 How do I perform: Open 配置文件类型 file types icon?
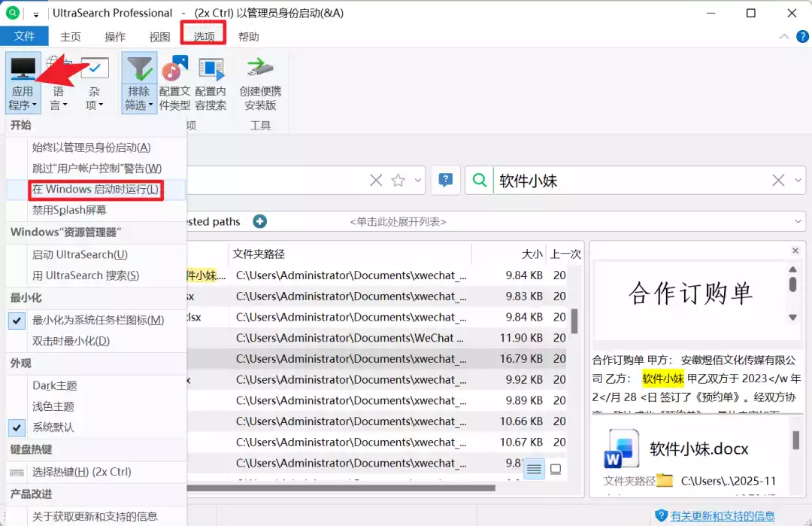coord(174,69)
